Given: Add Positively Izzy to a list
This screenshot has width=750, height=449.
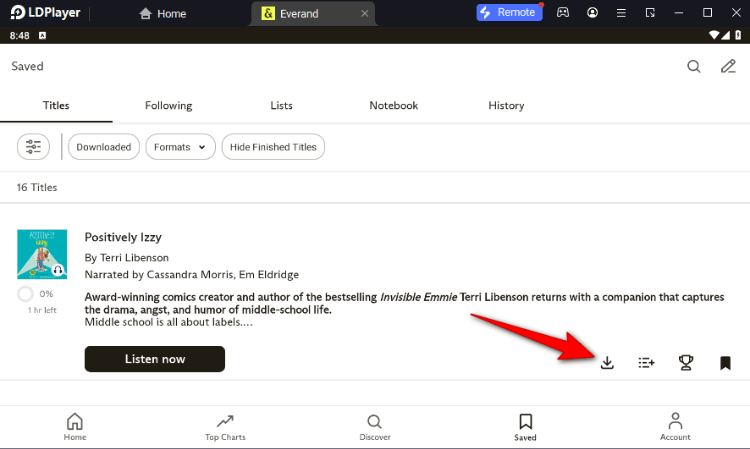Looking at the screenshot, I should point(646,362).
